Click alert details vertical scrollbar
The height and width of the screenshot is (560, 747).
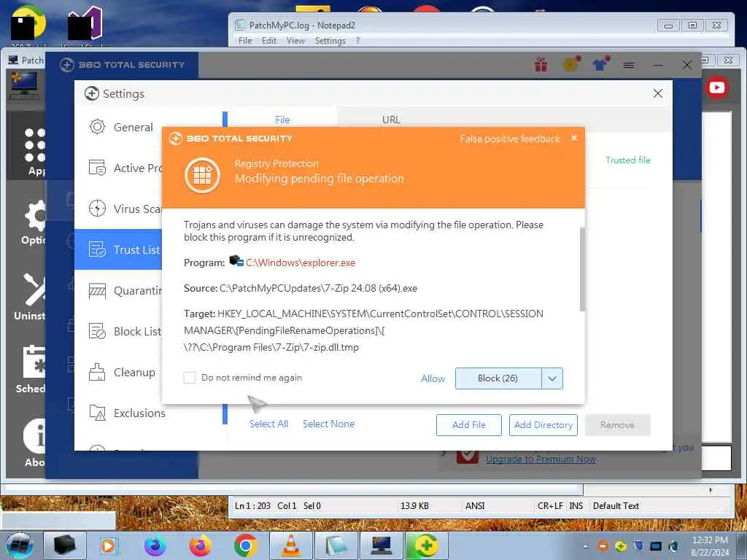point(581,270)
